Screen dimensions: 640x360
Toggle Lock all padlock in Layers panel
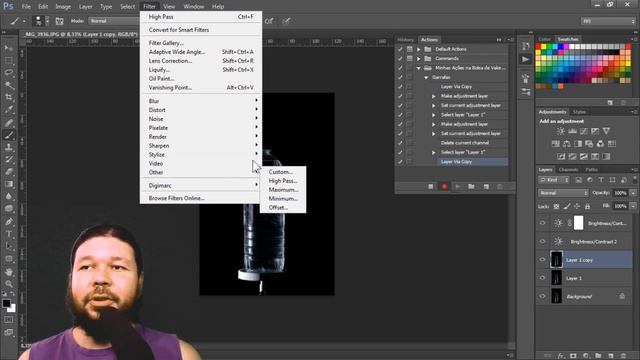(x=587, y=207)
